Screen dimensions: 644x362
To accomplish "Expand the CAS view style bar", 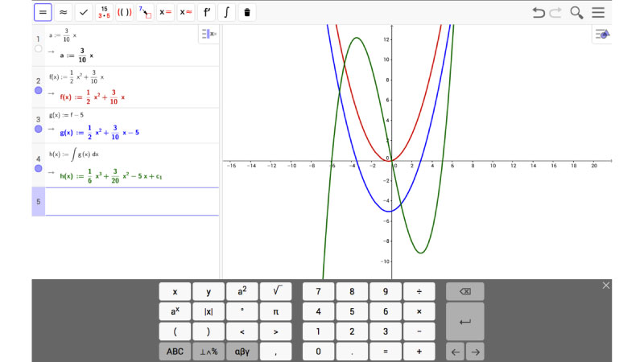I will click(x=208, y=34).
